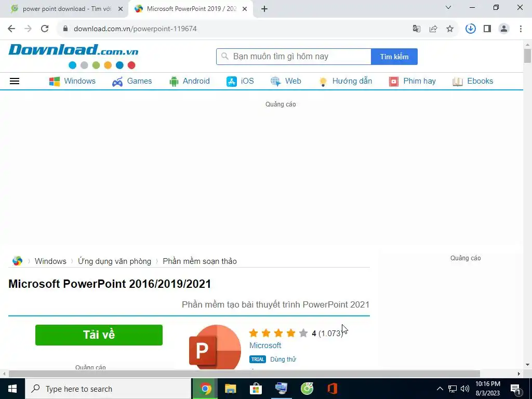Click Microsoft PowerPoint 2016/2019/2021 heading
This screenshot has width=532, height=399.
(110, 284)
